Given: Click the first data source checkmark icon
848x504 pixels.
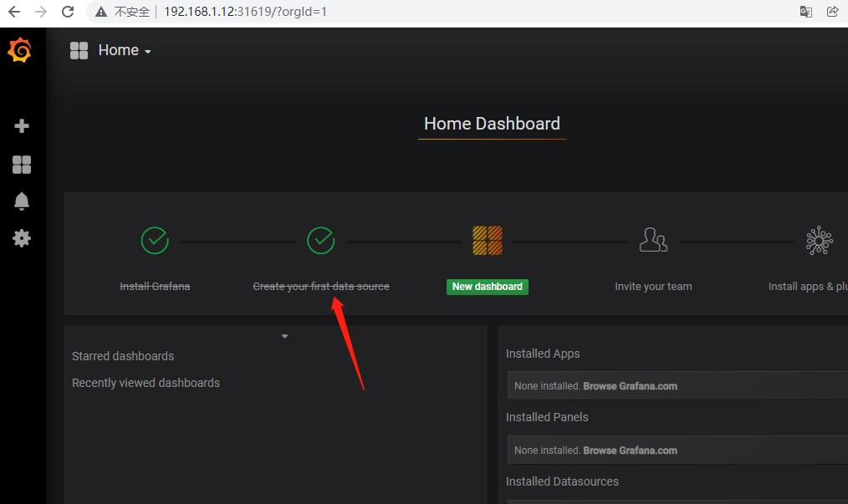Looking at the screenshot, I should coord(320,241).
